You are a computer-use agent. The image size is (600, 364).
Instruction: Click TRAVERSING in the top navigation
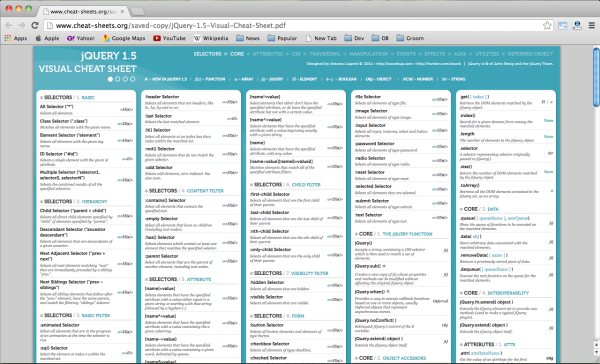[x=324, y=54]
